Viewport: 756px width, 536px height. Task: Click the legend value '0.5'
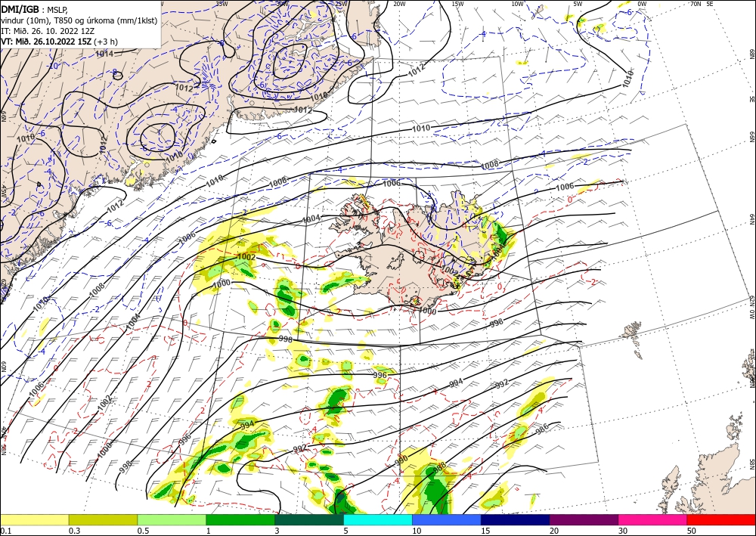click(x=143, y=531)
